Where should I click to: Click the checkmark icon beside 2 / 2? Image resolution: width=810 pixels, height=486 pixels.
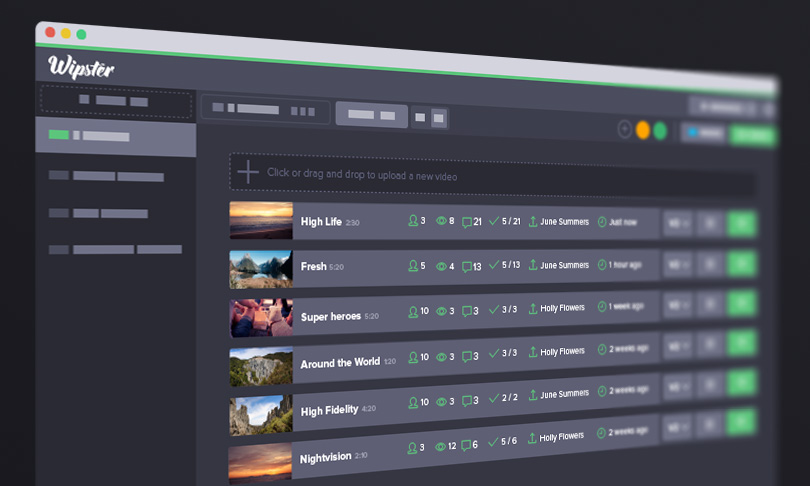(x=494, y=398)
